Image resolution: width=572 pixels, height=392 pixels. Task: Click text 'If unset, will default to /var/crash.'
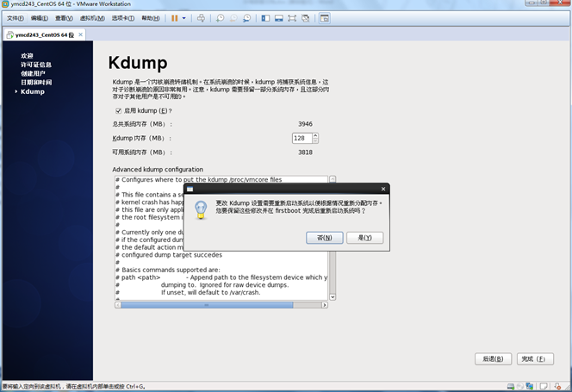211,292
